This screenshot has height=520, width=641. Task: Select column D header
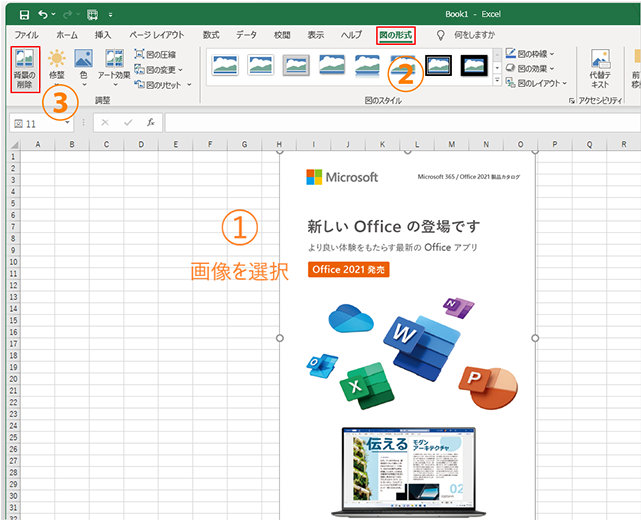pyautogui.click(x=141, y=144)
